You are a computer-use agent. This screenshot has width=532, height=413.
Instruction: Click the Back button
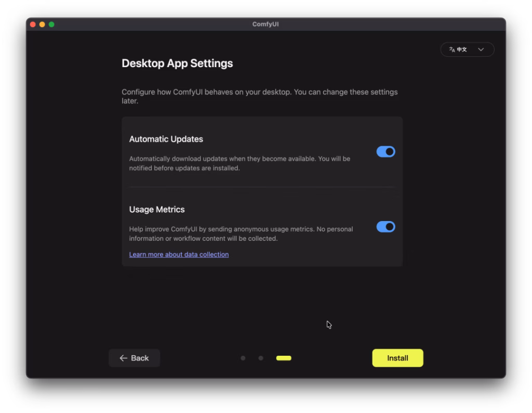134,358
